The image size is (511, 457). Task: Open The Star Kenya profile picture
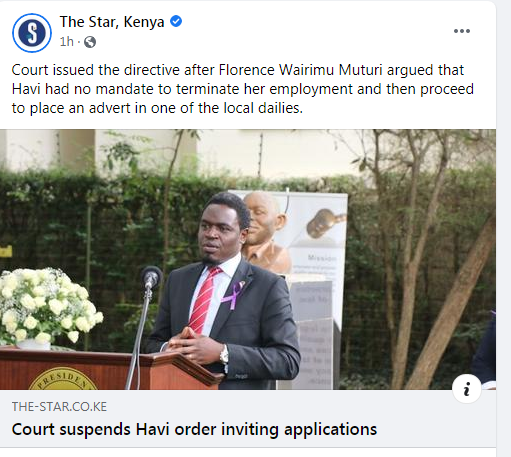coord(32,33)
